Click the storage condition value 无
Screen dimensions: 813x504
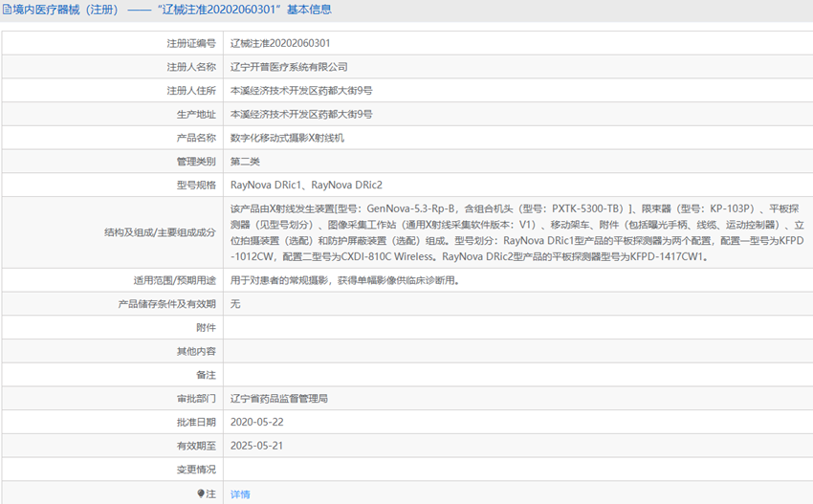click(235, 304)
